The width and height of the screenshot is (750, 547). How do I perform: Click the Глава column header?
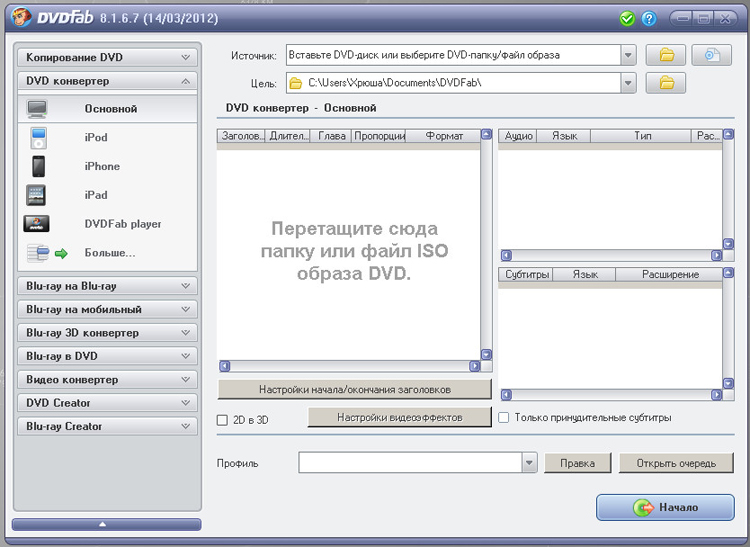point(331,136)
